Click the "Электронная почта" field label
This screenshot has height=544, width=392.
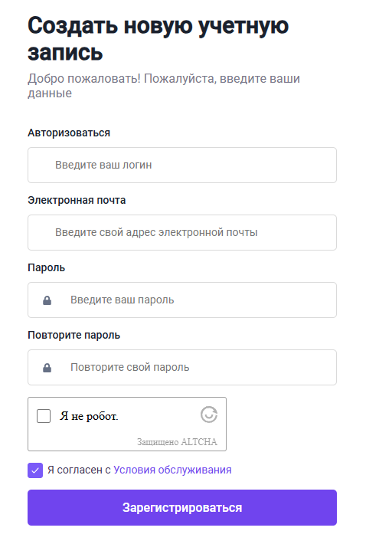77,200
